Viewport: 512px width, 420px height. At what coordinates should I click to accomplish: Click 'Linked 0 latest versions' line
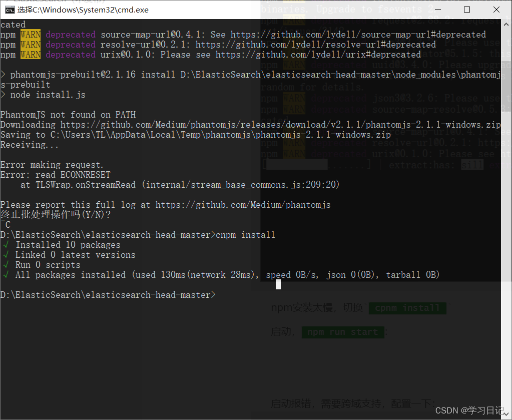coord(68,255)
